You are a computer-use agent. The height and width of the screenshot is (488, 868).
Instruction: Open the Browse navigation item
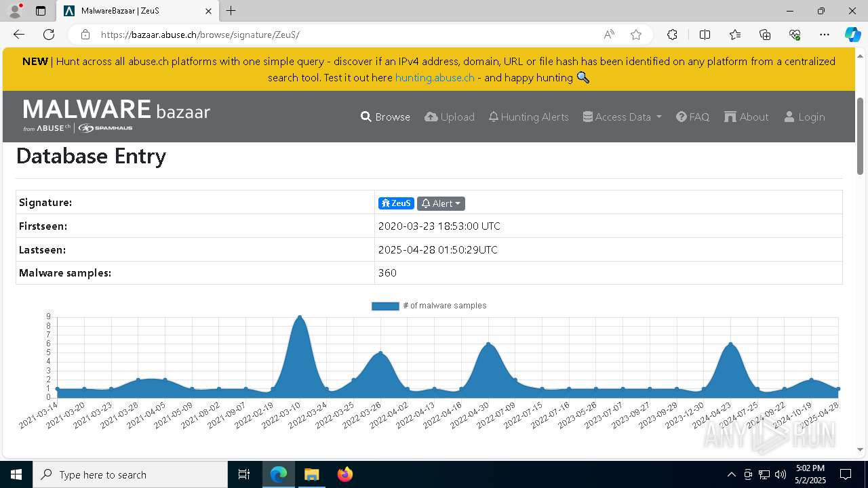[385, 117]
